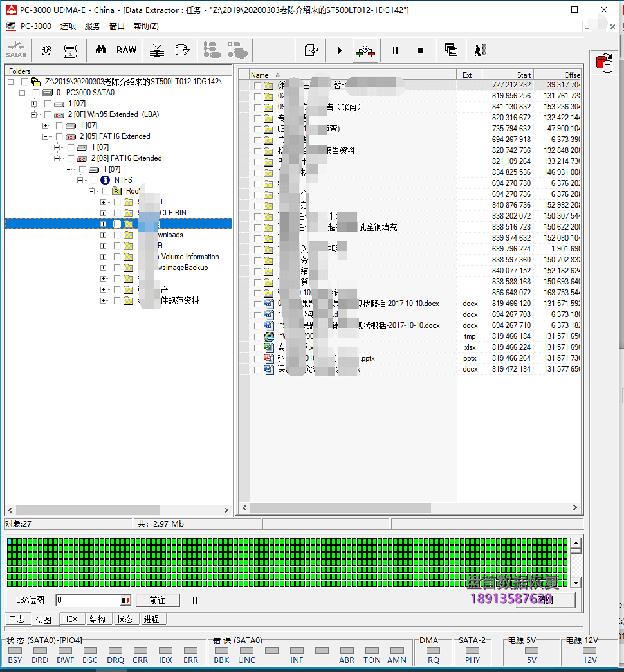Click file list horizontal scrollbar thumb
Viewport: 624px width, 672px height.
tap(340, 507)
